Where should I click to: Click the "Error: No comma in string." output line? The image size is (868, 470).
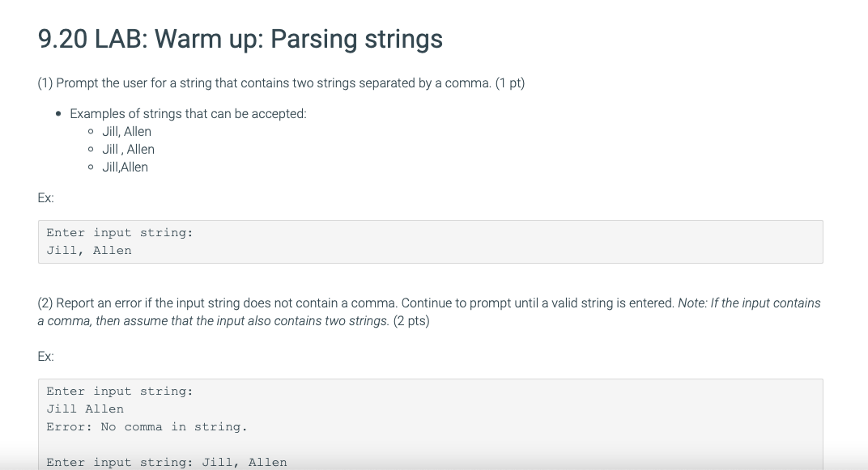(147, 427)
